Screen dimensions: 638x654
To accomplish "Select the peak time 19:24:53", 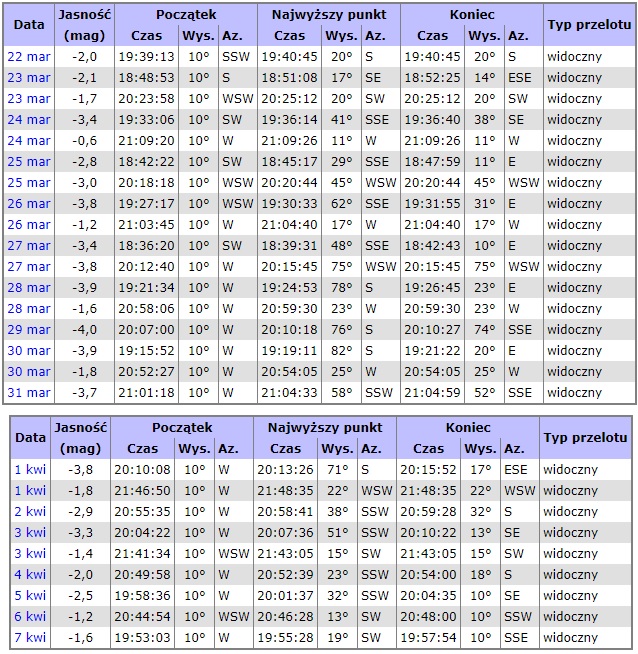I will coord(289,287).
